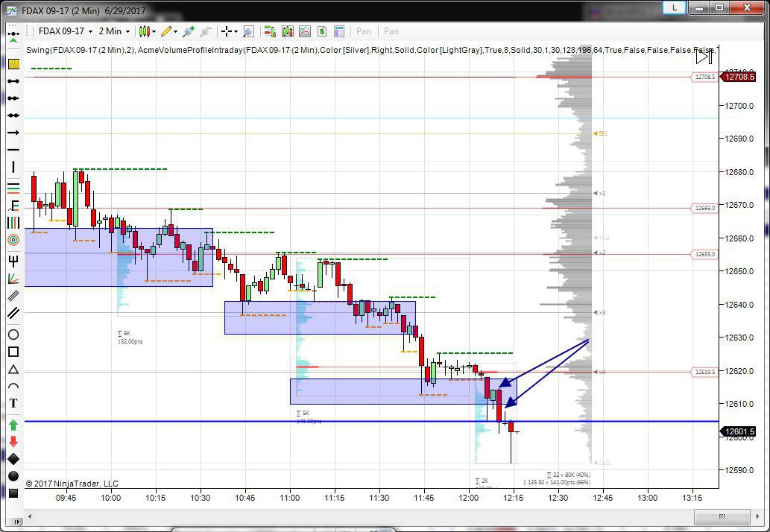
Task: Select the Gann Fan tool
Action: point(13,278)
